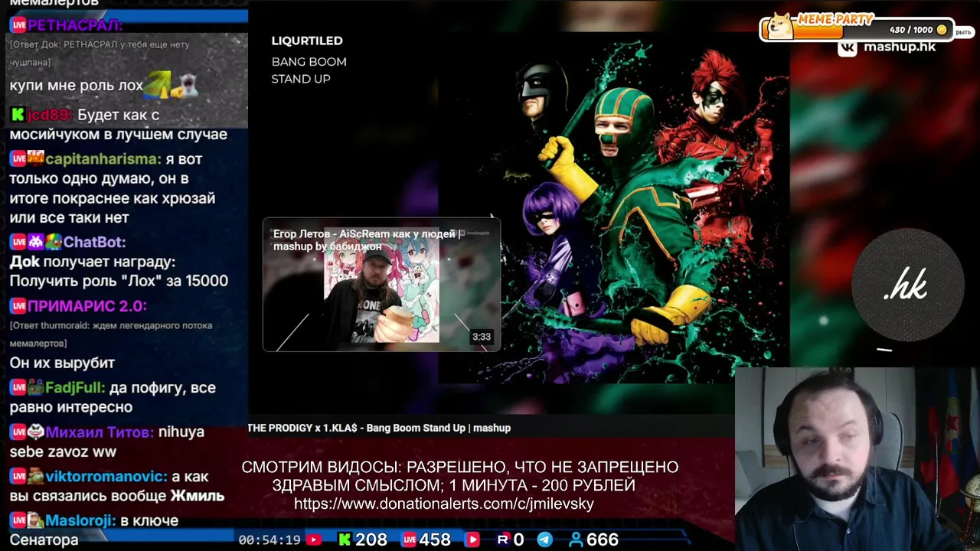This screenshot has height=551, width=980.
Task: Click the BANG BOOM text line
Action: (x=309, y=61)
